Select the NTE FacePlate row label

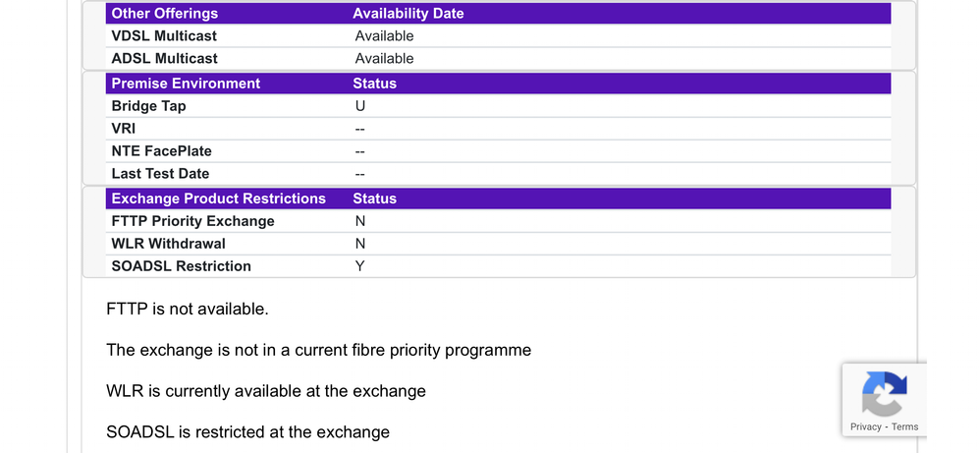[162, 151]
